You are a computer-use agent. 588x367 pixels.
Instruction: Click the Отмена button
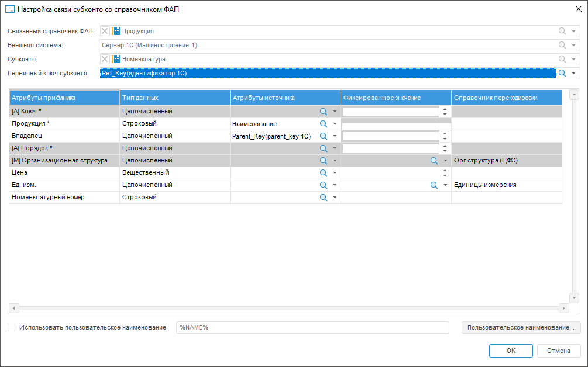coord(559,351)
